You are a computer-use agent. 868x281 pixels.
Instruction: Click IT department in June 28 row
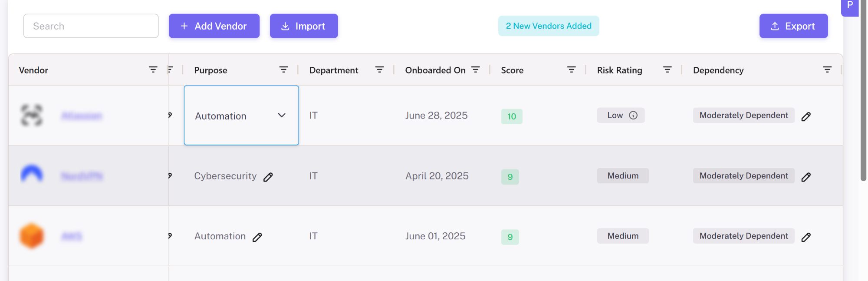click(x=313, y=116)
